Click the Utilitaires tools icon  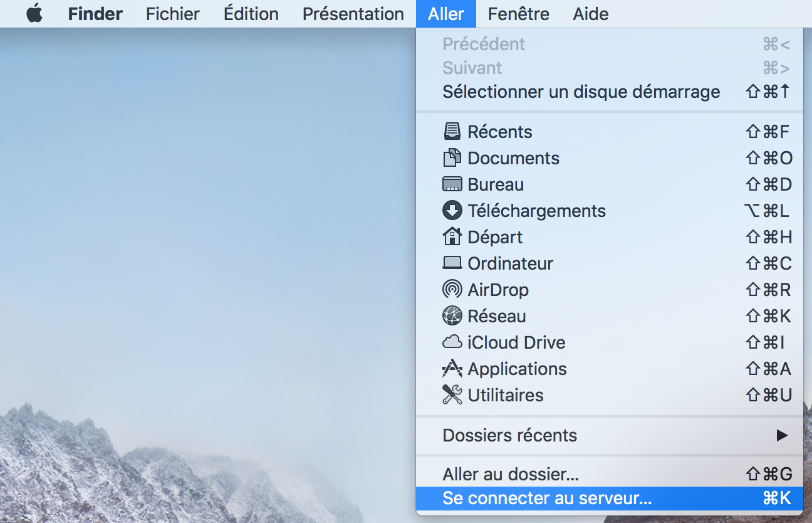point(452,395)
